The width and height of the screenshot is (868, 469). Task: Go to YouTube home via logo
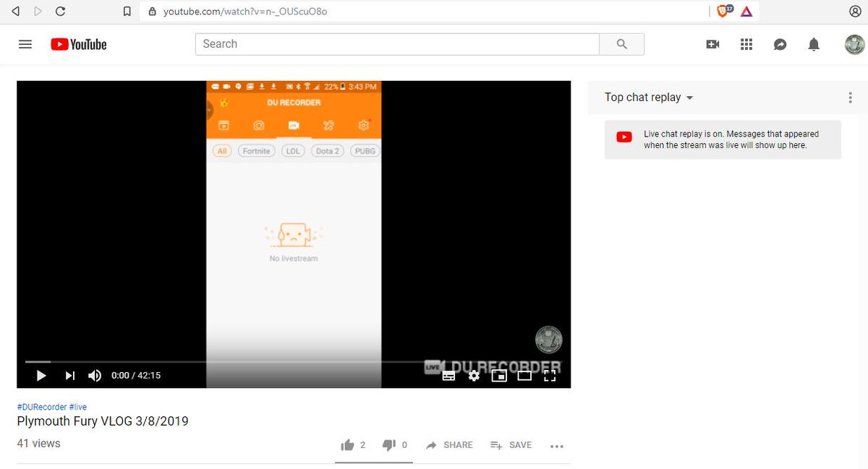point(79,44)
